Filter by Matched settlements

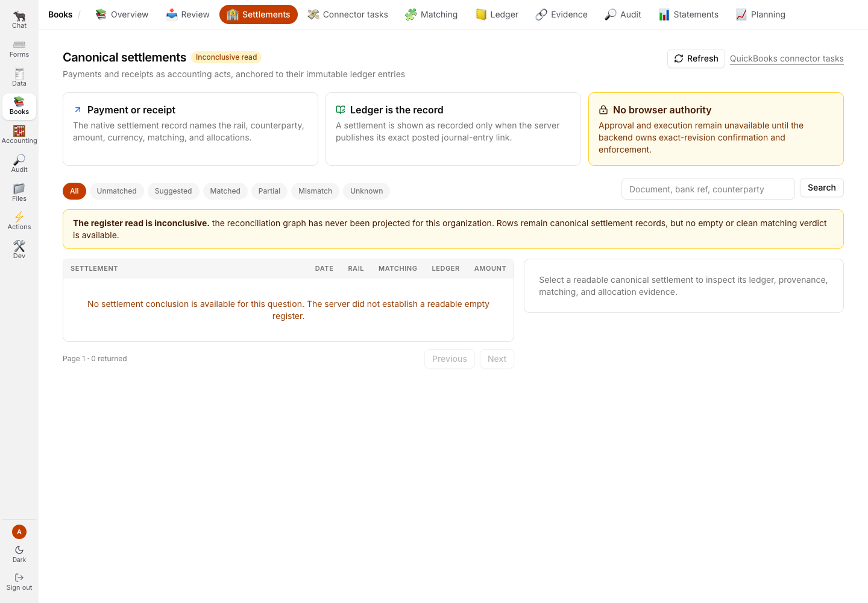[x=225, y=191]
